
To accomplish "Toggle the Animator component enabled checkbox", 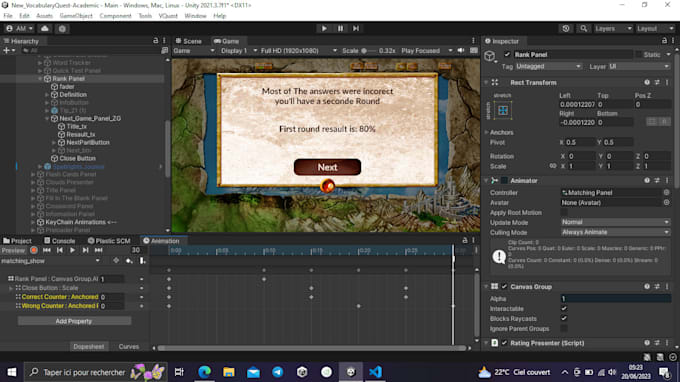I will [504, 180].
